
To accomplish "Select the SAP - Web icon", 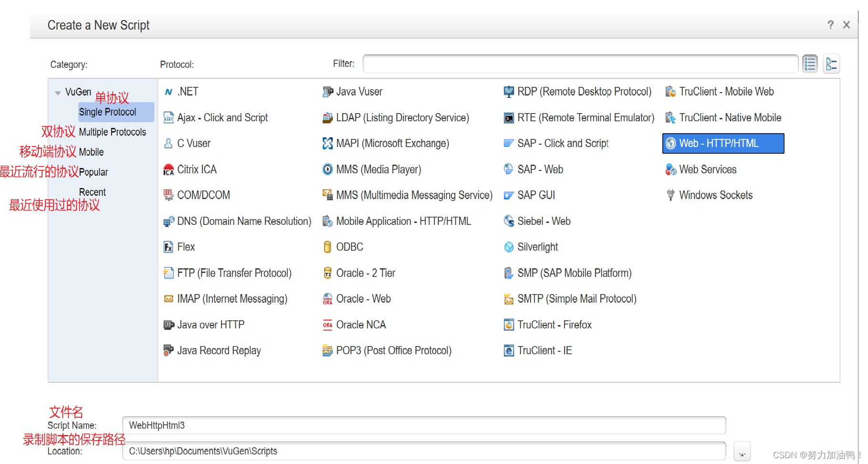I will (x=509, y=169).
